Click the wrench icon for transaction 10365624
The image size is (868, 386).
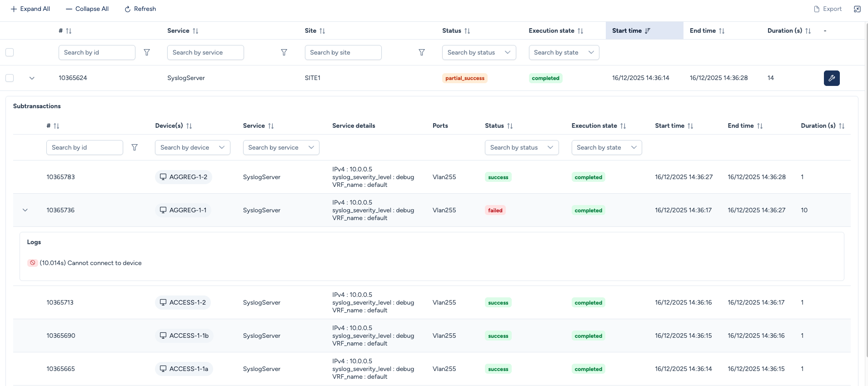pyautogui.click(x=831, y=78)
